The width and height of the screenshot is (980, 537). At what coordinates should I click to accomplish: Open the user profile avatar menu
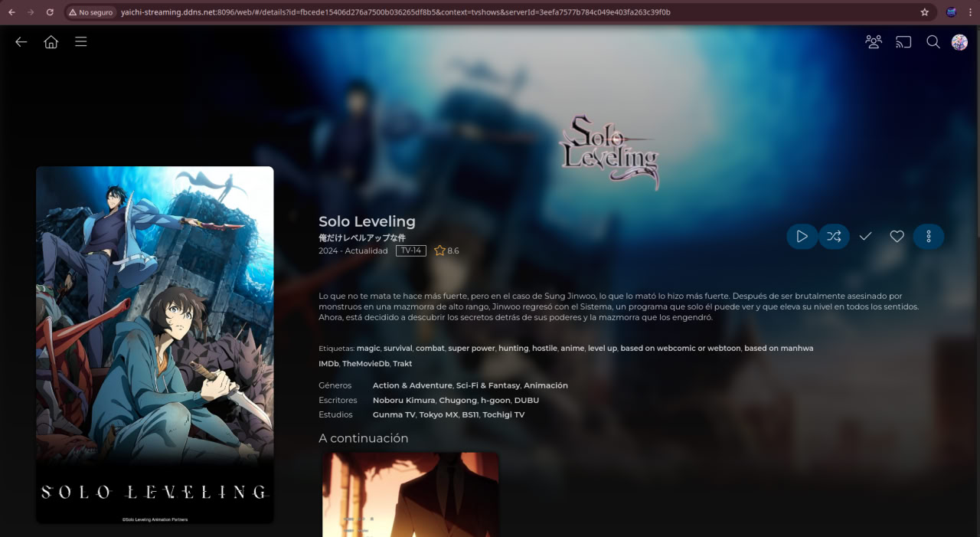(x=959, y=42)
